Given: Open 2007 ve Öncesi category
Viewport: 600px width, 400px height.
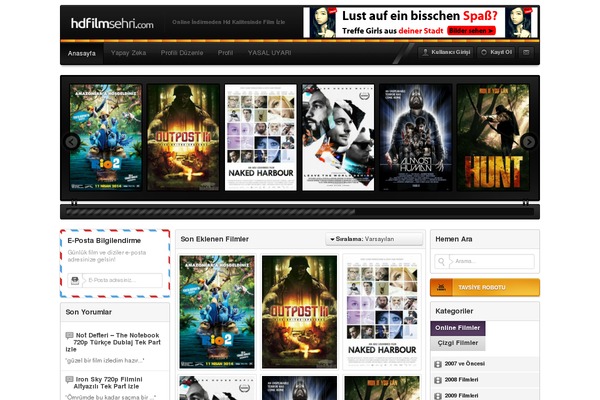Looking at the screenshot, I should pyautogui.click(x=465, y=364).
